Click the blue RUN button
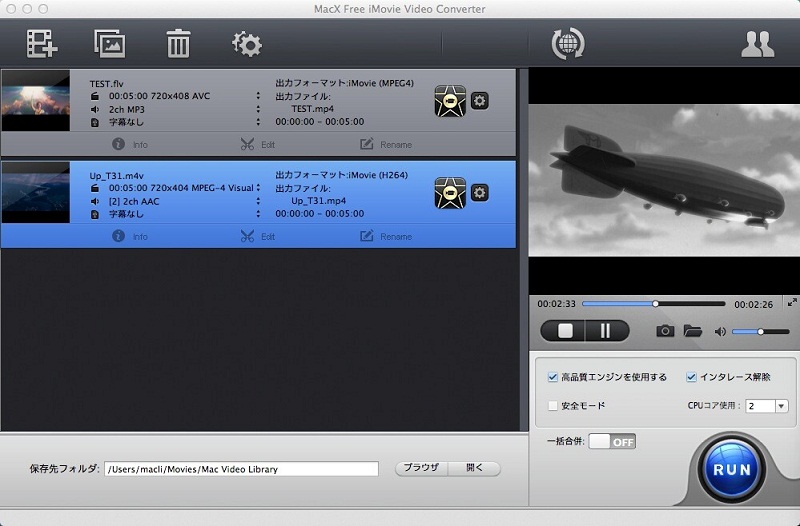 coord(732,469)
